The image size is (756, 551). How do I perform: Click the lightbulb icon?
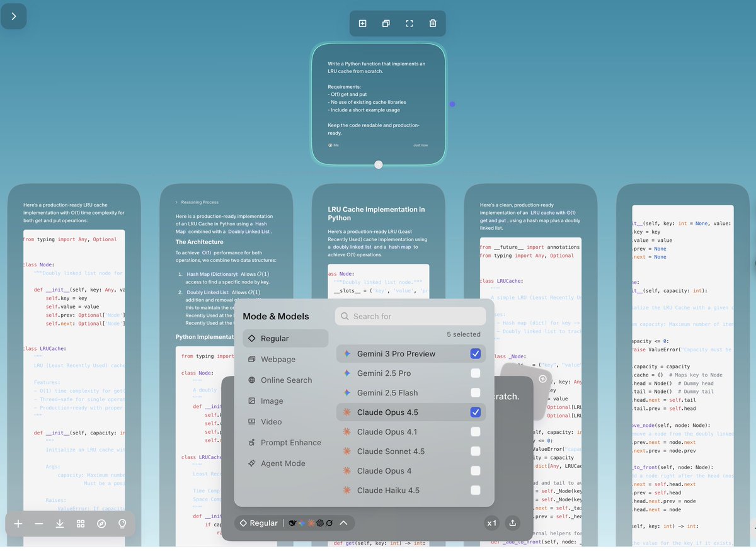[x=122, y=523]
